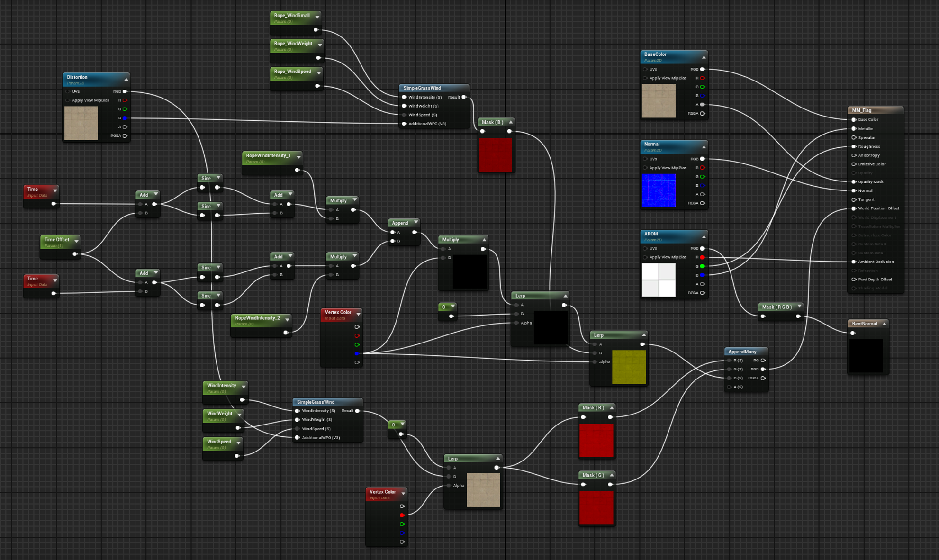Collapse the Distortion texture node

click(126, 79)
